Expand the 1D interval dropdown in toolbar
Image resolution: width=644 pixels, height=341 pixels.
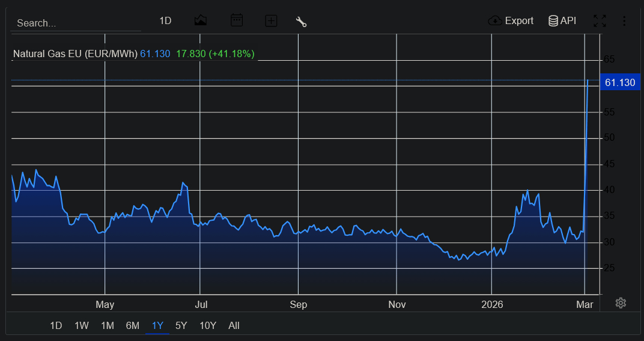[x=165, y=21]
